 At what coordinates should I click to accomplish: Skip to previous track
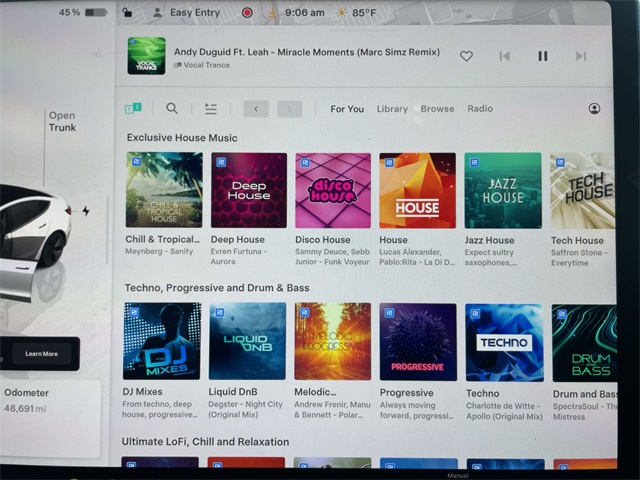click(x=504, y=56)
